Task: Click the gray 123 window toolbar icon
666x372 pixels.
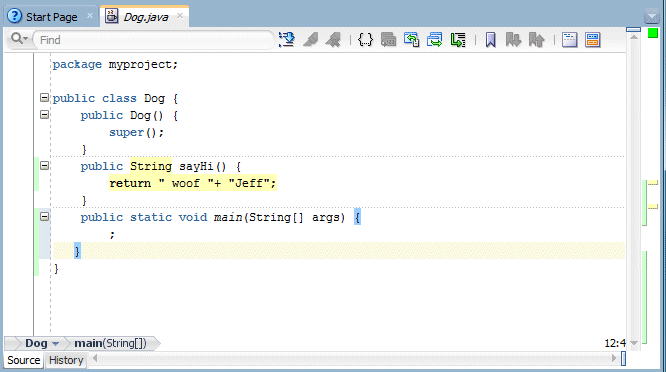Action: [x=388, y=40]
